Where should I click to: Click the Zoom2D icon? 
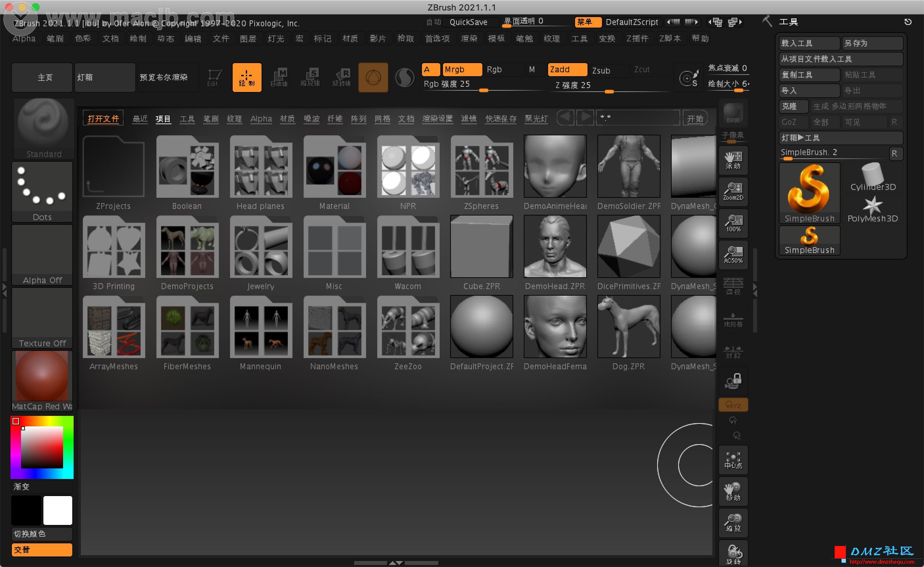pos(733,192)
